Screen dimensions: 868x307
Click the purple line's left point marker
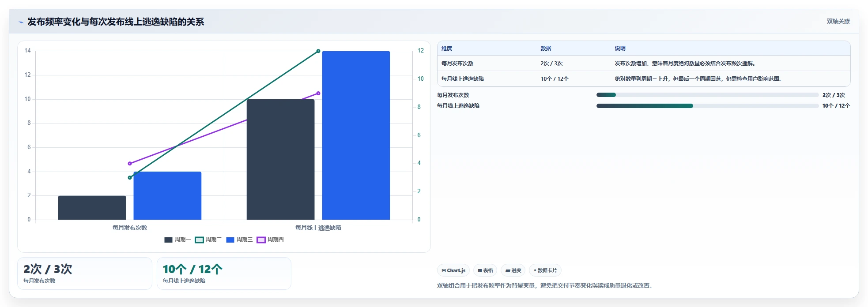130,164
